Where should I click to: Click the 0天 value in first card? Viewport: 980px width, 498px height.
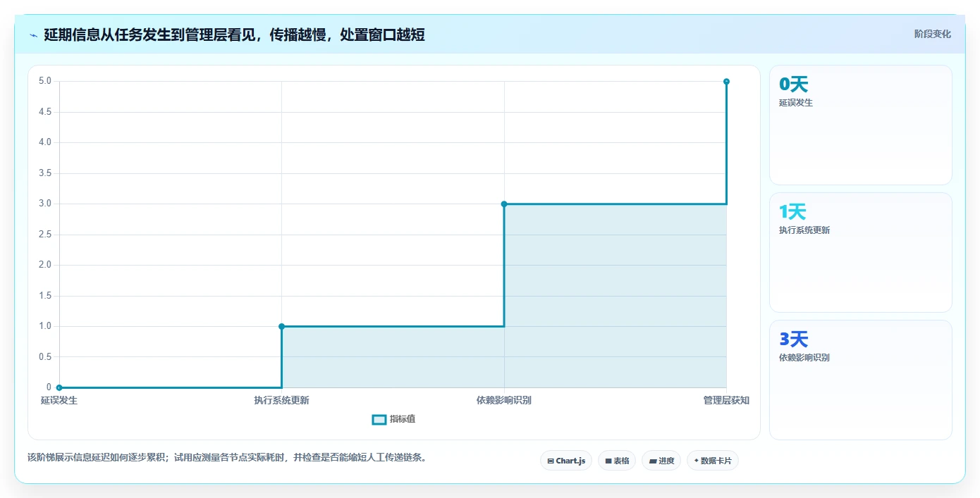(793, 85)
